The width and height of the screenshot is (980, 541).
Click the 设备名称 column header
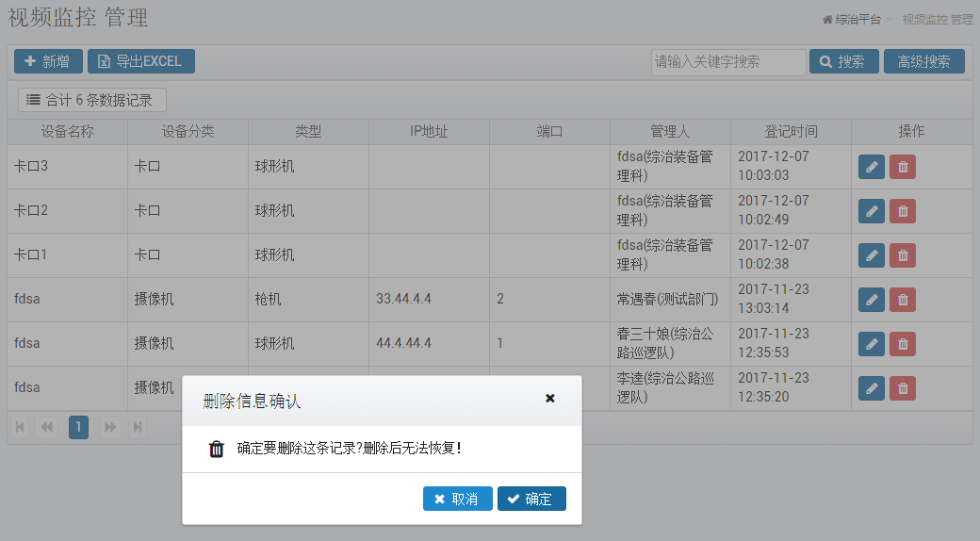click(68, 132)
